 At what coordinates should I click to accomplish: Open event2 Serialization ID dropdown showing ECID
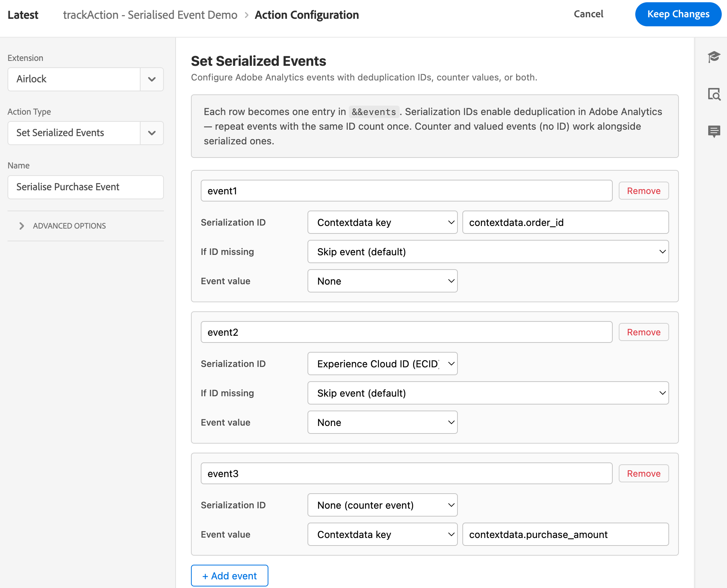coord(382,364)
